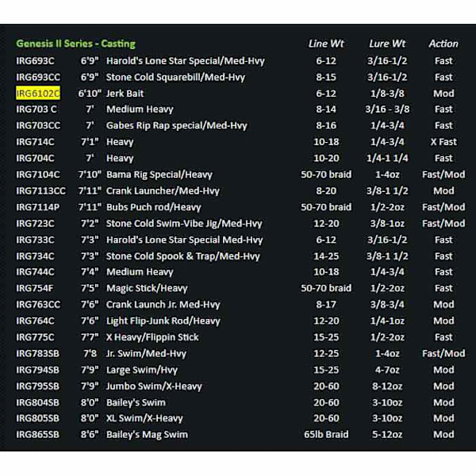This screenshot has width=476, height=476.
Task: Click model code IRG7114P
Action: (38, 207)
